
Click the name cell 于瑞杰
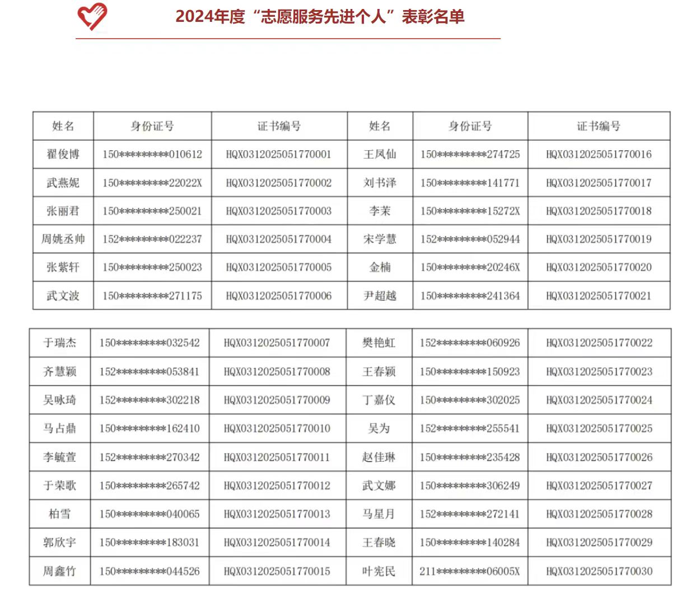pos(60,343)
